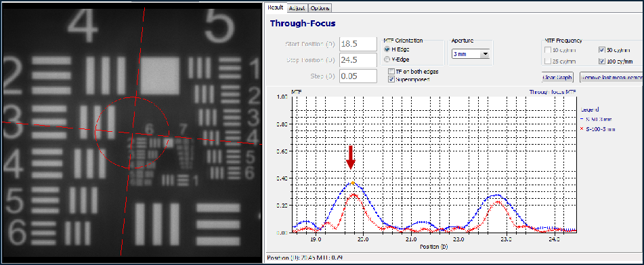The image size is (644, 265).
Task: Untick the Superimposed checkbox
Action: (392, 79)
